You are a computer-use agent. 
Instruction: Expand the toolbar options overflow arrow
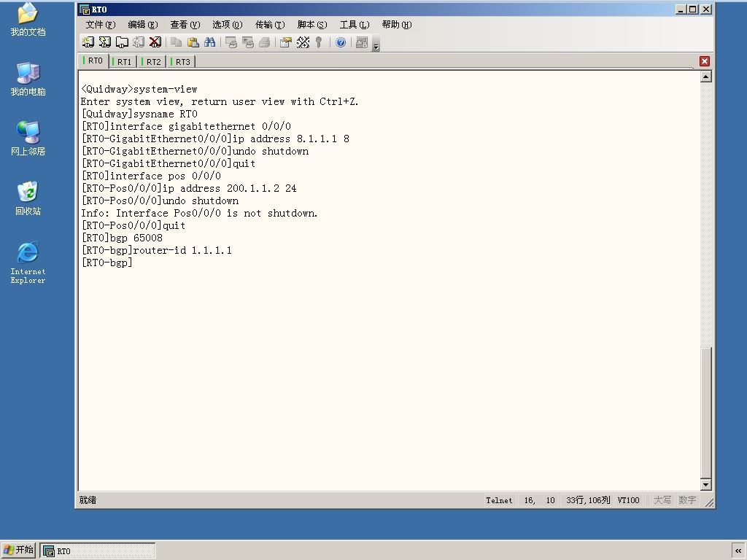(376, 46)
